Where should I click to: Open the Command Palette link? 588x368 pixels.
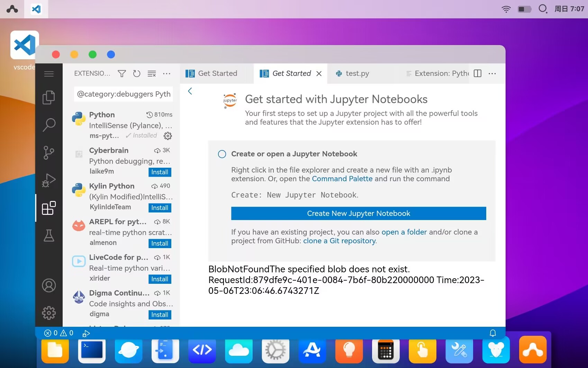click(x=342, y=179)
